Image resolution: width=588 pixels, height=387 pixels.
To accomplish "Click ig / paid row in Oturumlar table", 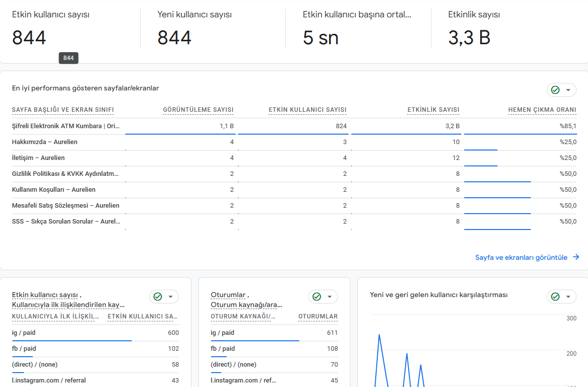I will point(274,333).
